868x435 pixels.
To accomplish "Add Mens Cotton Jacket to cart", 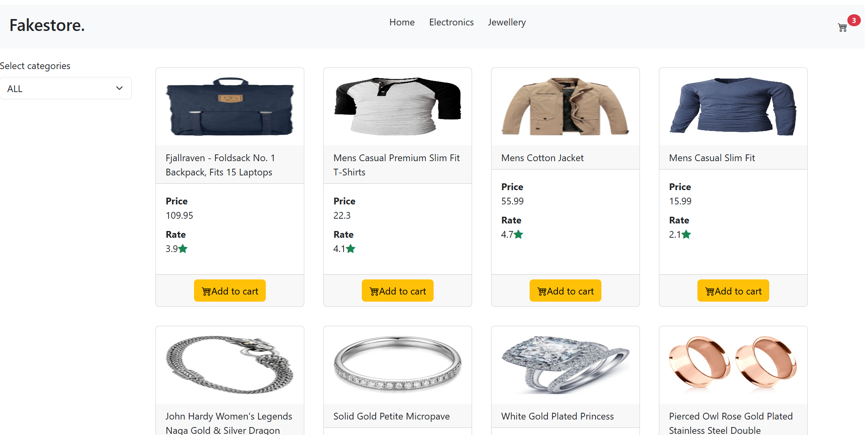I will tap(565, 291).
